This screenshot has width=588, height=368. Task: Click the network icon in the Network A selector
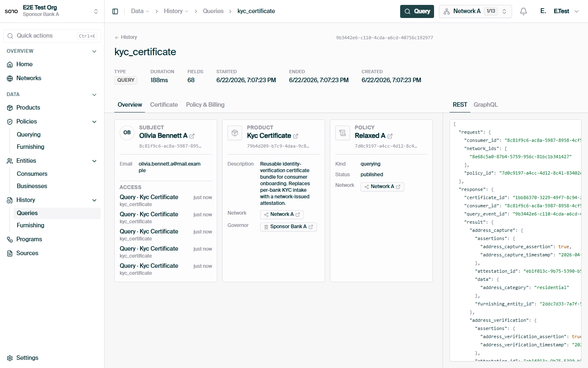point(447,11)
